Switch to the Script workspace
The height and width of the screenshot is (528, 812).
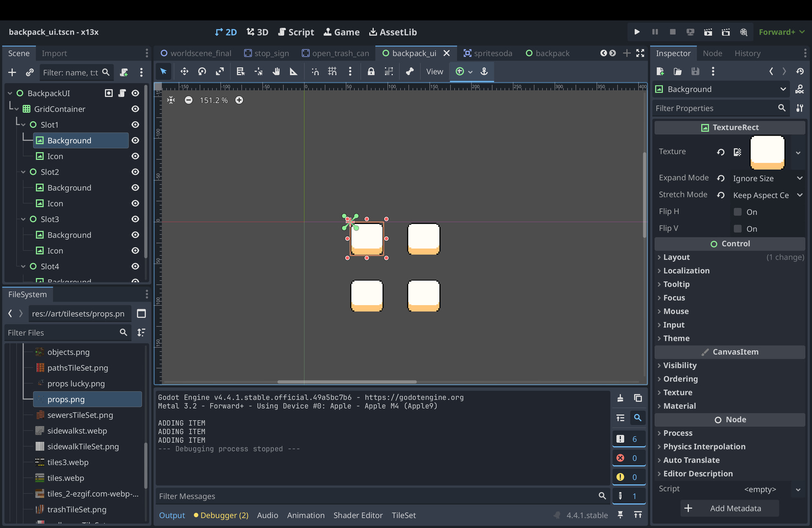point(296,32)
